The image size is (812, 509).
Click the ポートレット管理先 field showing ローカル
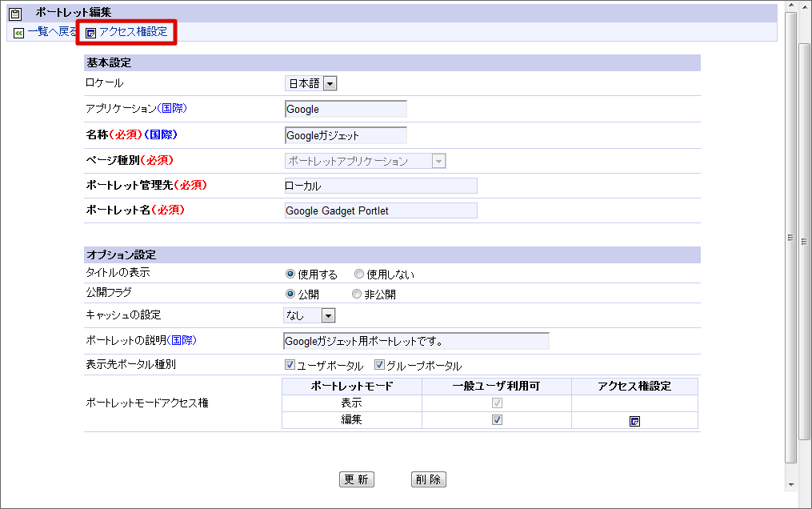coord(381,186)
